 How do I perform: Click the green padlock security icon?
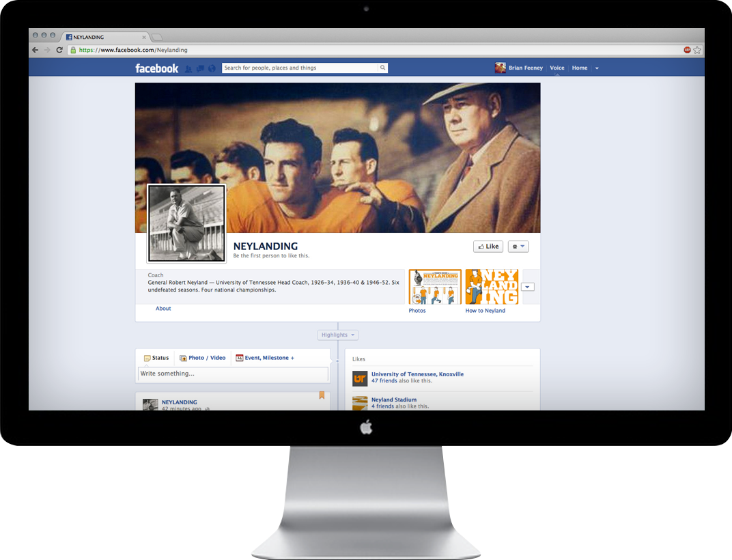(x=73, y=50)
